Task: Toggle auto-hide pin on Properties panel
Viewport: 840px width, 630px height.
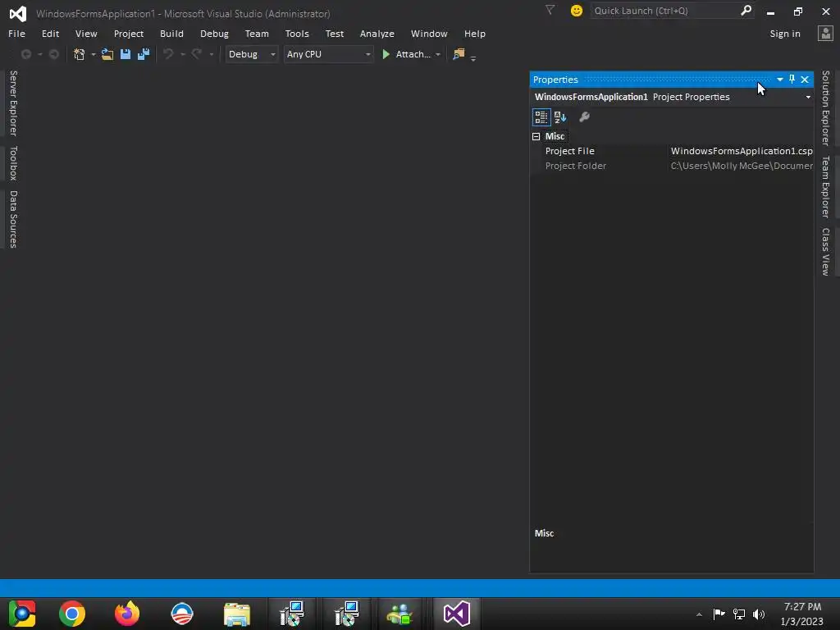Action: click(792, 80)
